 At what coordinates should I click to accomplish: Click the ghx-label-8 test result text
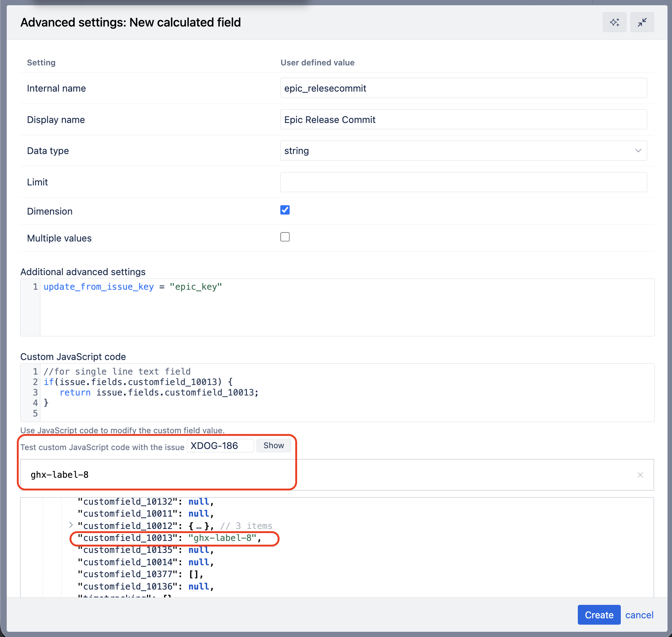coord(60,475)
